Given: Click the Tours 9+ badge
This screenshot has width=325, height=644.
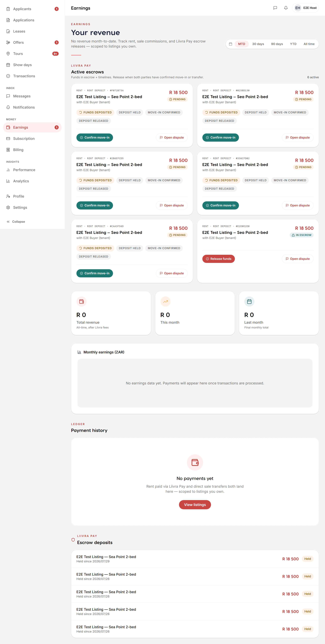Looking at the screenshot, I should (x=55, y=54).
